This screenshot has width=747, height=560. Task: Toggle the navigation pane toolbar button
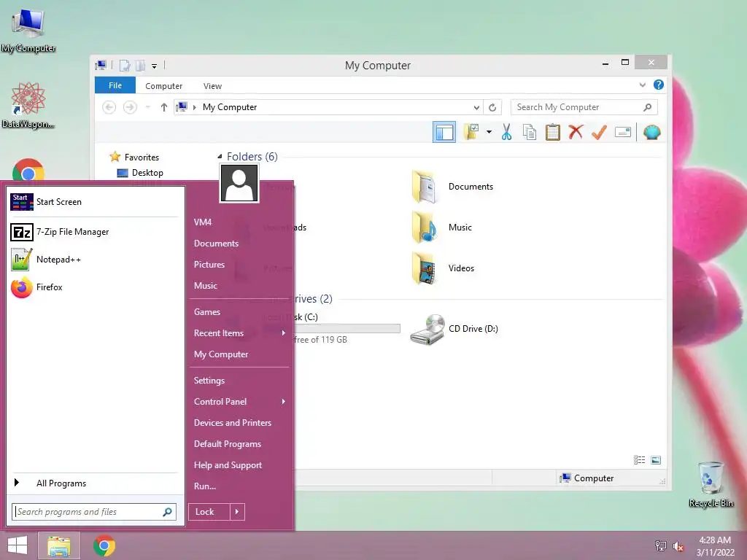[x=444, y=132]
